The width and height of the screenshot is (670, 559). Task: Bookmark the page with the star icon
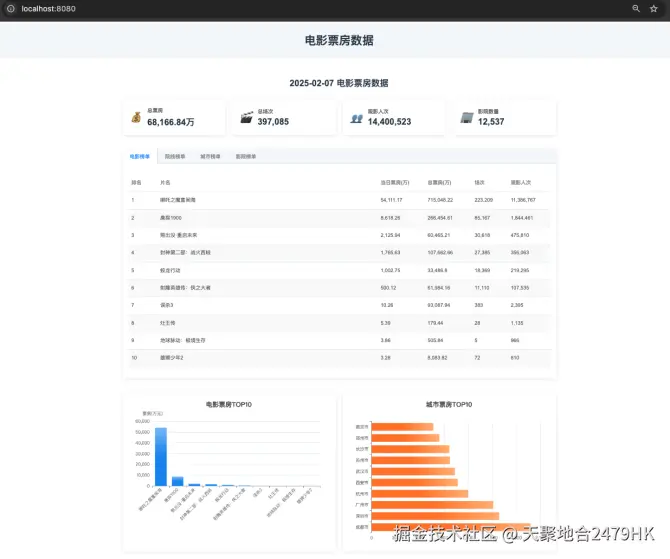pyautogui.click(x=654, y=9)
